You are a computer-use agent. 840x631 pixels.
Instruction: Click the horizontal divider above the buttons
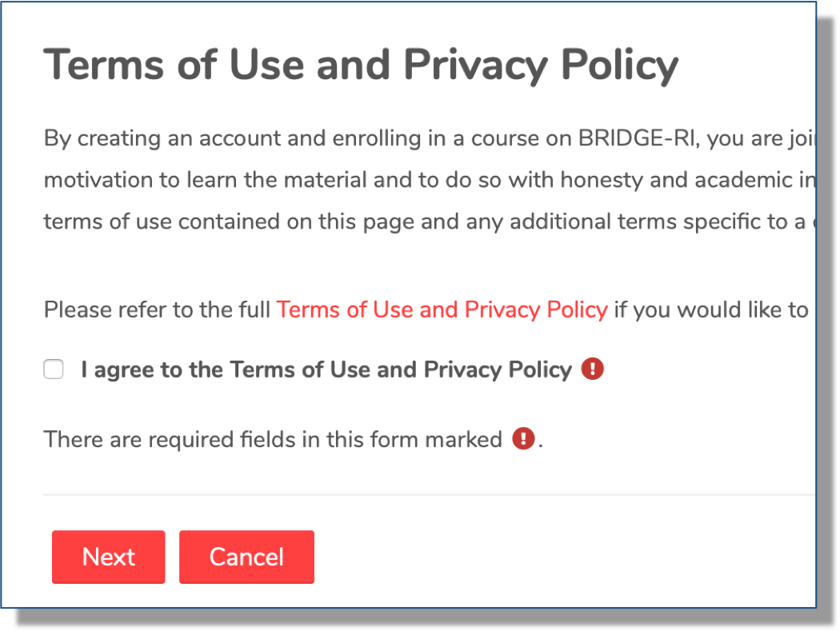[430, 494]
